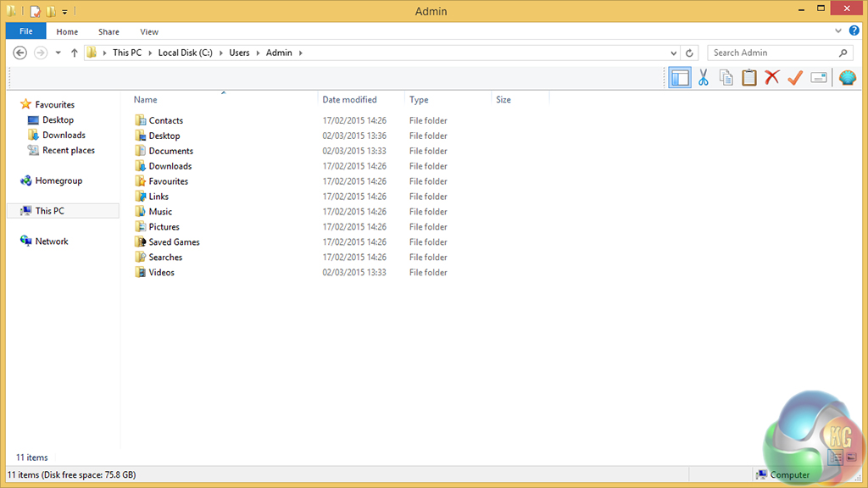Screen dimensions: 868x488
Task: Click the New folder icon in title bar
Action: pyautogui.click(x=50, y=10)
